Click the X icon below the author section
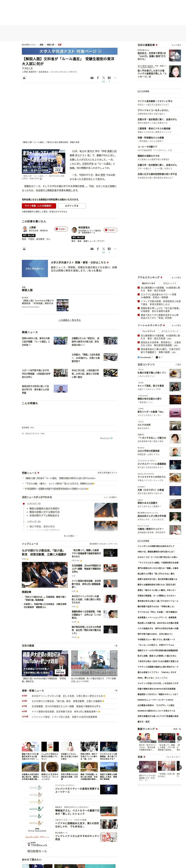Viewport: 186px width, 868px height. pyautogui.click(x=104, y=249)
